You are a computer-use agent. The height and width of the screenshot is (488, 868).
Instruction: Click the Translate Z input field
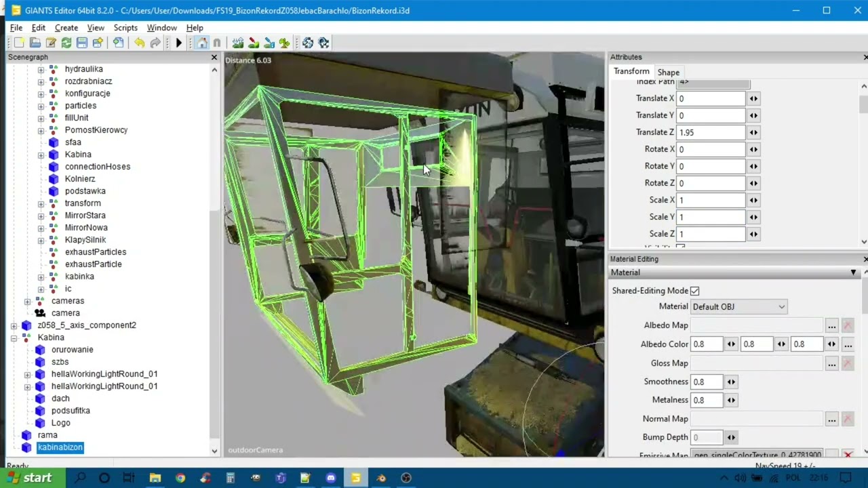pyautogui.click(x=711, y=132)
